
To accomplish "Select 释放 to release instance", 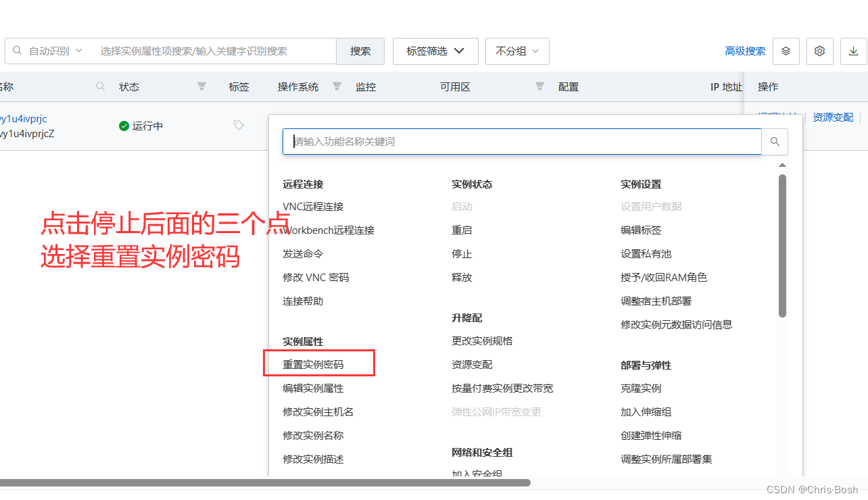I will (462, 278).
